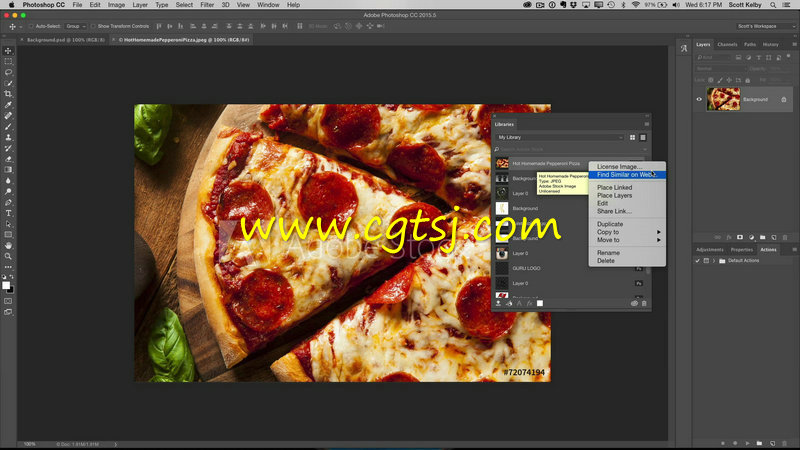Image resolution: width=800 pixels, height=450 pixels.
Task: Select the Horizontal Type tool
Action: coord(8,213)
